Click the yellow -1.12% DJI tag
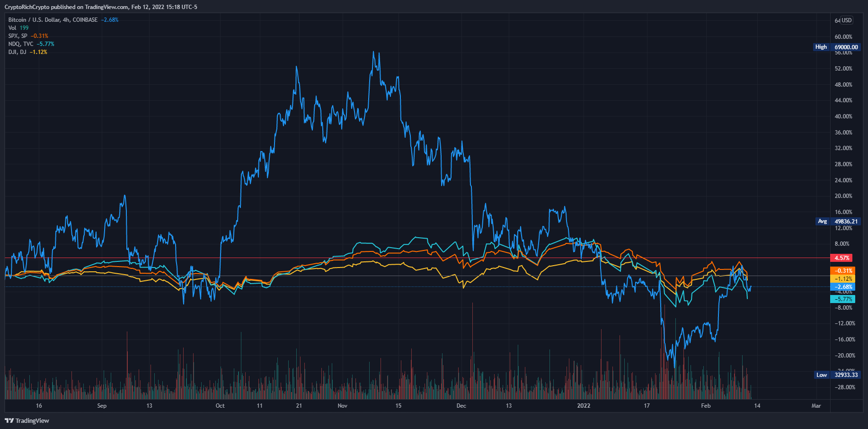The image size is (868, 429). (x=843, y=279)
